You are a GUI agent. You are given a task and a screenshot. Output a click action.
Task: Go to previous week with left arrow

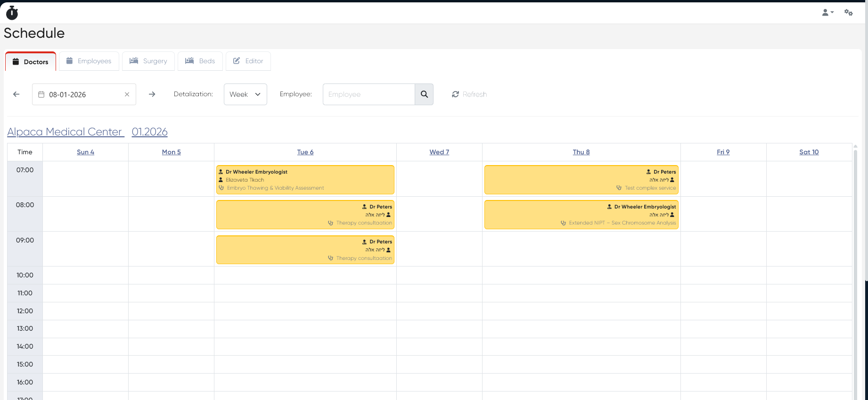pyautogui.click(x=16, y=94)
